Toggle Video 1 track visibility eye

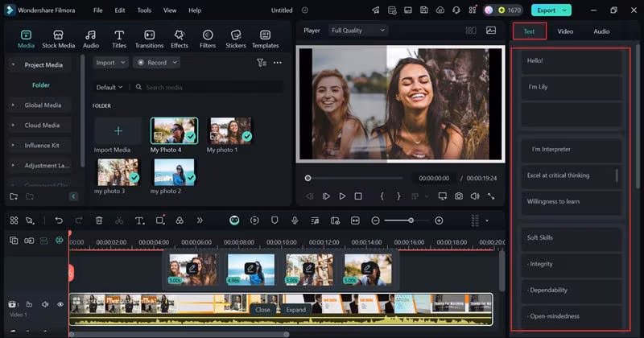[60, 304]
